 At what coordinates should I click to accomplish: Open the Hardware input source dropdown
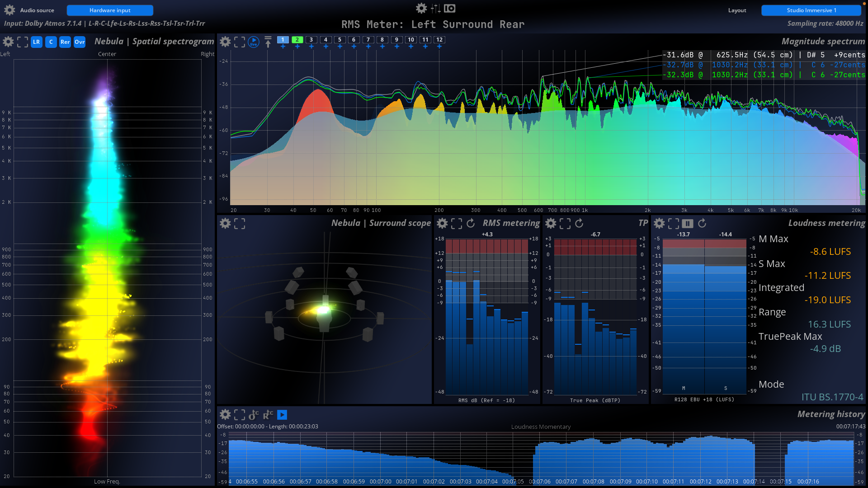(110, 10)
